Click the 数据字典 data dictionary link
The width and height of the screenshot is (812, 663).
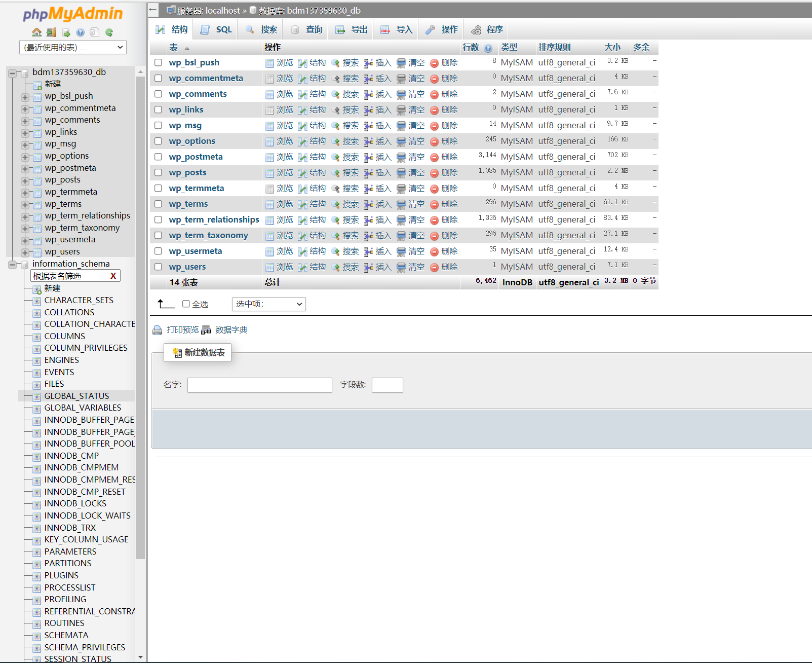[231, 330]
